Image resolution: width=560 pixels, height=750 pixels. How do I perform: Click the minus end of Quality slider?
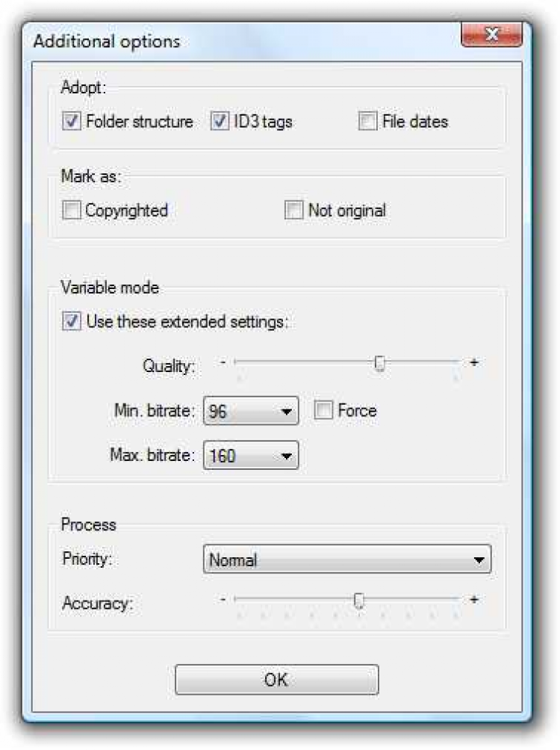[223, 363]
